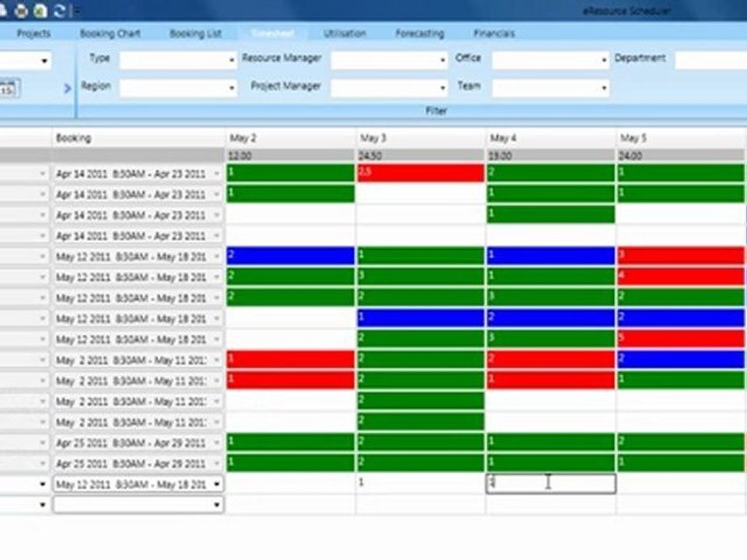The height and width of the screenshot is (560, 747).
Task: Click the Booking column header
Action: [x=139, y=138]
